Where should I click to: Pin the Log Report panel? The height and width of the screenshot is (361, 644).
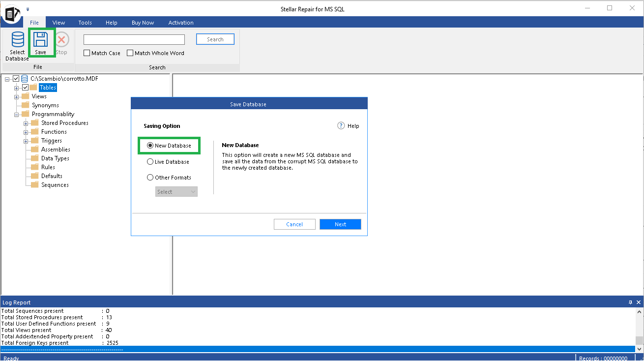631,302
